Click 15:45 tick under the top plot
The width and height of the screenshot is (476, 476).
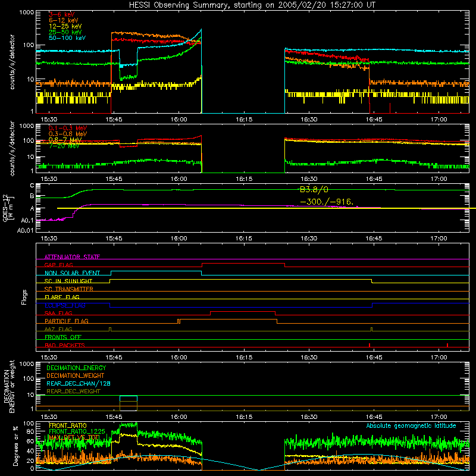[114, 120]
